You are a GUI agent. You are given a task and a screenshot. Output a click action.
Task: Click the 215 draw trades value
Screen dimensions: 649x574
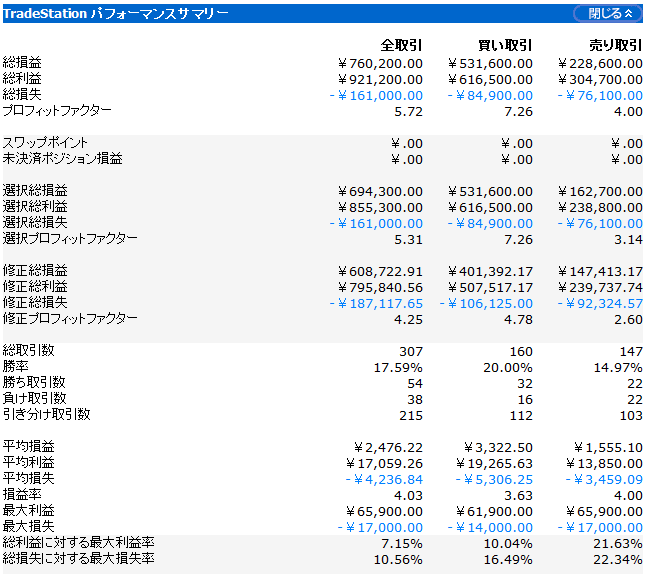(411, 415)
